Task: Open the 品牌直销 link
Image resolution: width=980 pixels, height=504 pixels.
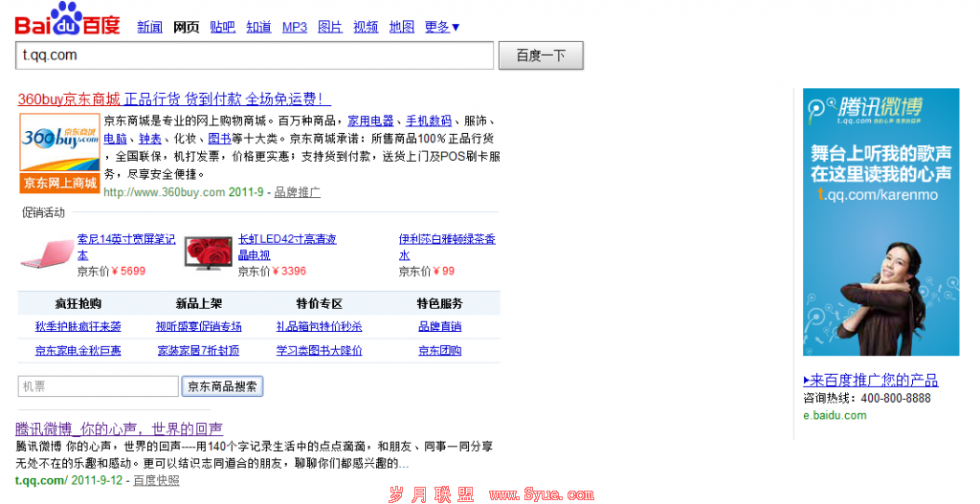Action: pos(440,327)
